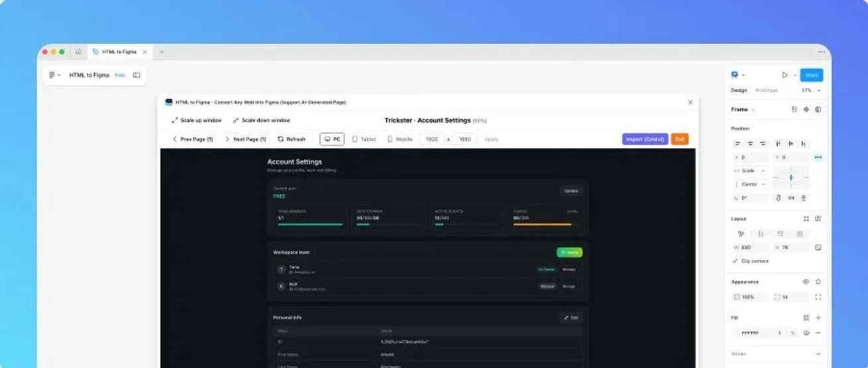Click the green Invite button
The width and height of the screenshot is (868, 368).
(x=569, y=253)
